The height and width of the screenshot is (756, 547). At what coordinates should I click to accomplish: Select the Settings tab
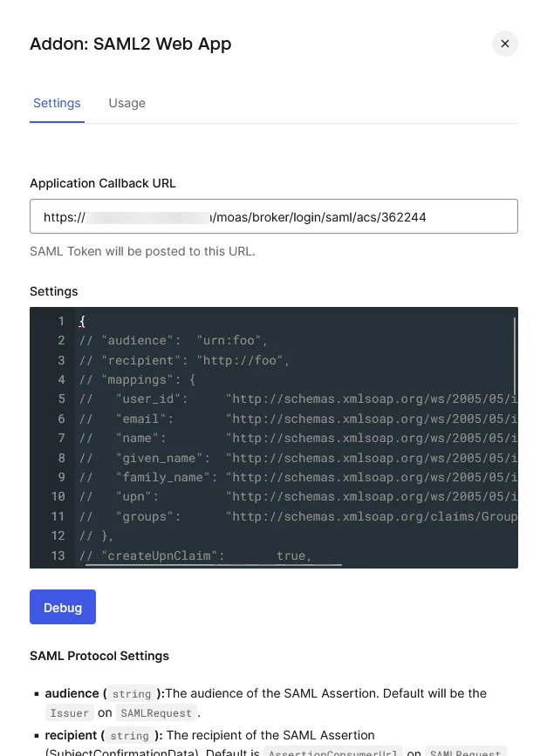[57, 103]
